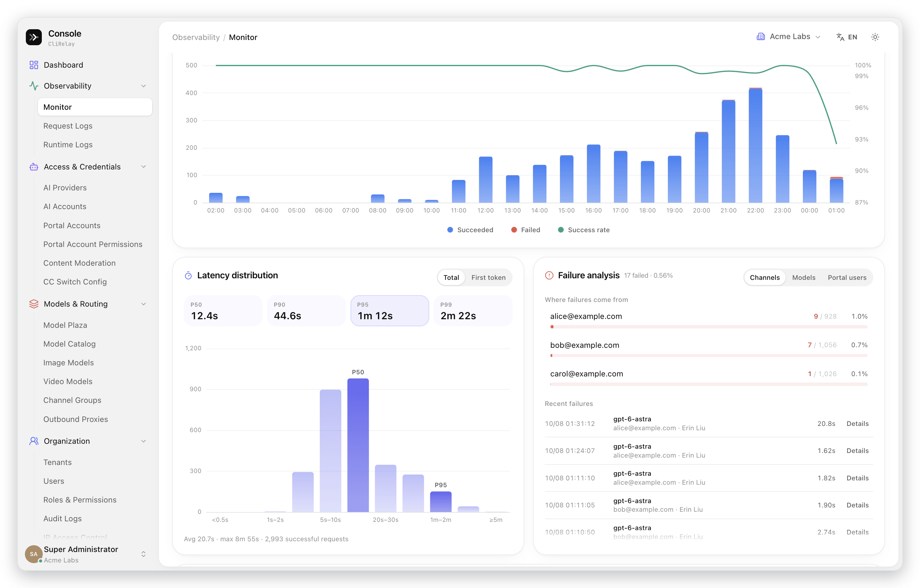This screenshot has height=588, width=920.
Task: Open the Super Administrator account switcher
Action: 144,554
